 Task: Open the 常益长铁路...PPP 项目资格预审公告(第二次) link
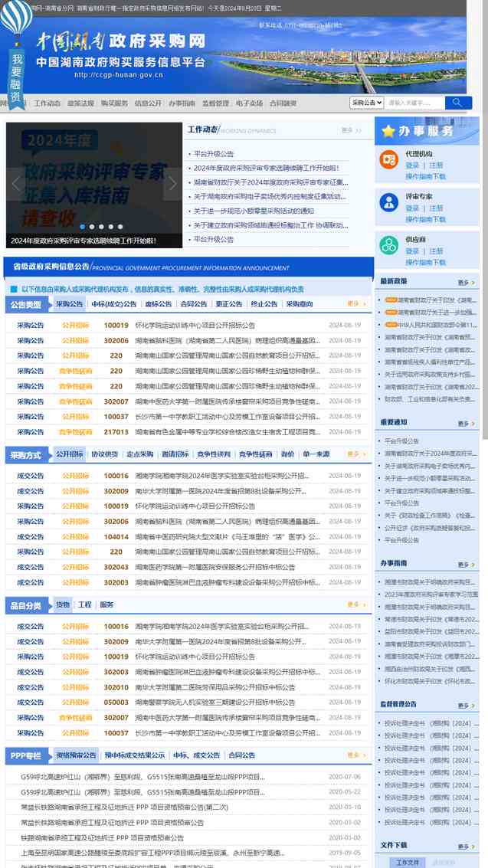tap(124, 807)
